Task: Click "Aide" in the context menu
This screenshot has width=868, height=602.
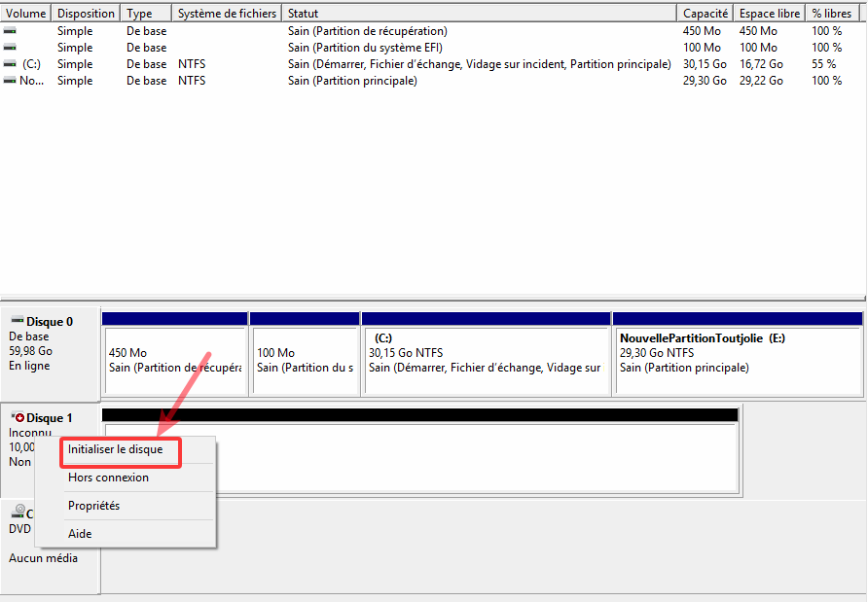Action: [x=80, y=533]
